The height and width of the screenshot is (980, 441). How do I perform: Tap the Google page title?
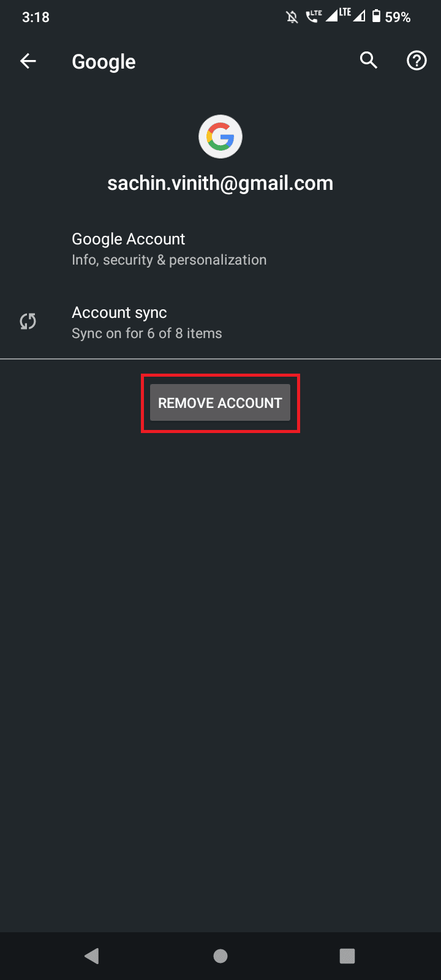tap(104, 62)
